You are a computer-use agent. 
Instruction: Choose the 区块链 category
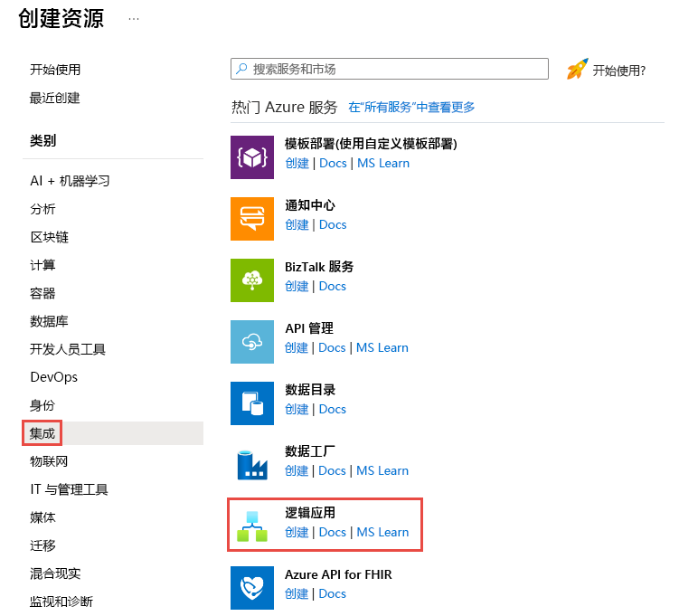pos(49,237)
